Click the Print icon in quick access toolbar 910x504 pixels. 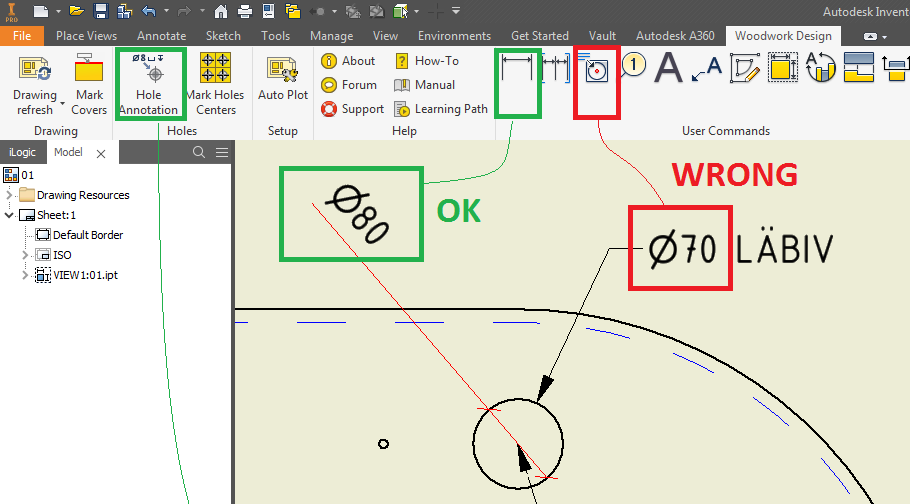(x=245, y=11)
